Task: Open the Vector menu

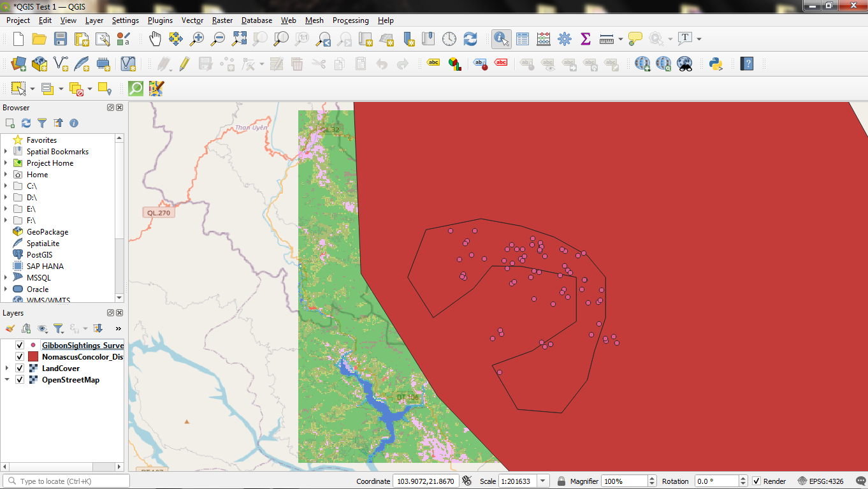Action: click(x=192, y=20)
